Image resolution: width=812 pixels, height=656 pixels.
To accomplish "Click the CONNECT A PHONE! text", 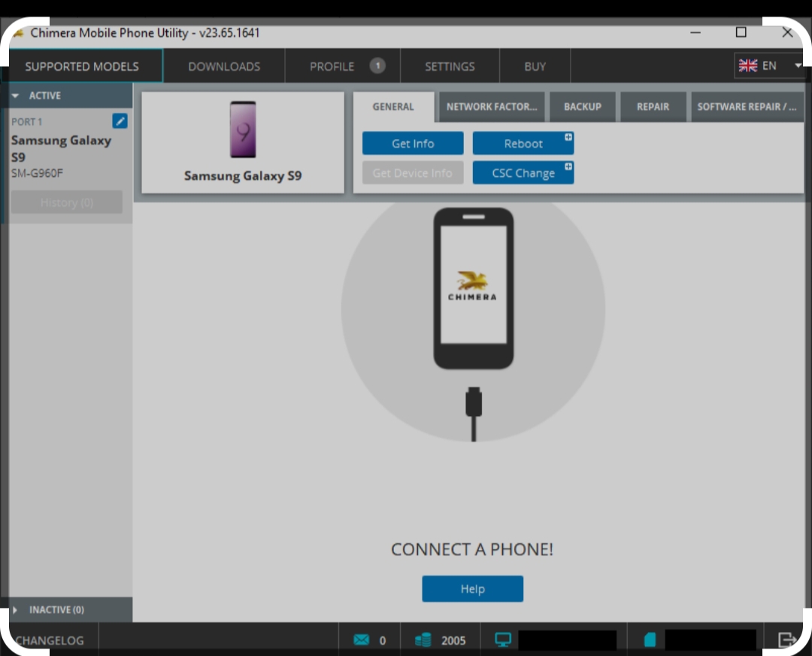I will pyautogui.click(x=472, y=549).
